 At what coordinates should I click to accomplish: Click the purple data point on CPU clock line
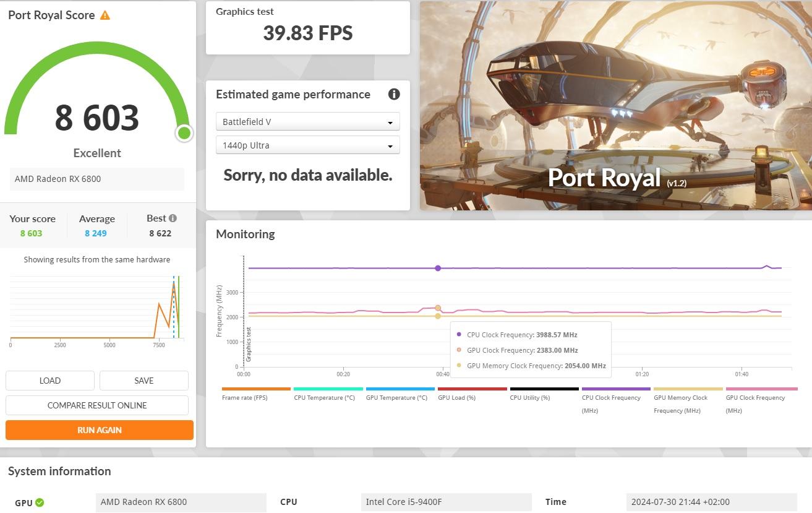[x=438, y=268]
